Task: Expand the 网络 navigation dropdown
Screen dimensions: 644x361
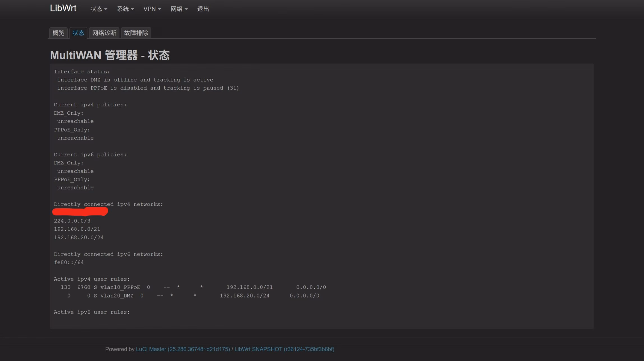Action: [179, 9]
